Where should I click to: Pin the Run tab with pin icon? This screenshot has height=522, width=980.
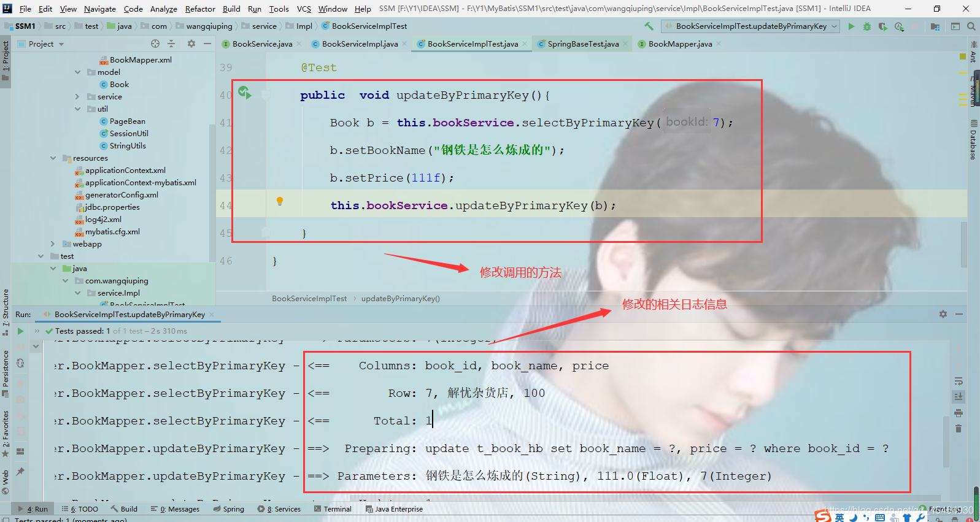(20, 471)
